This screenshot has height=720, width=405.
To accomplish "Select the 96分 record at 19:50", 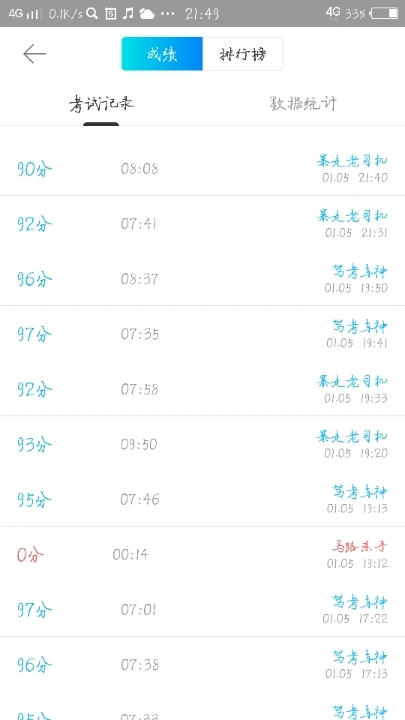I will click(x=202, y=279).
